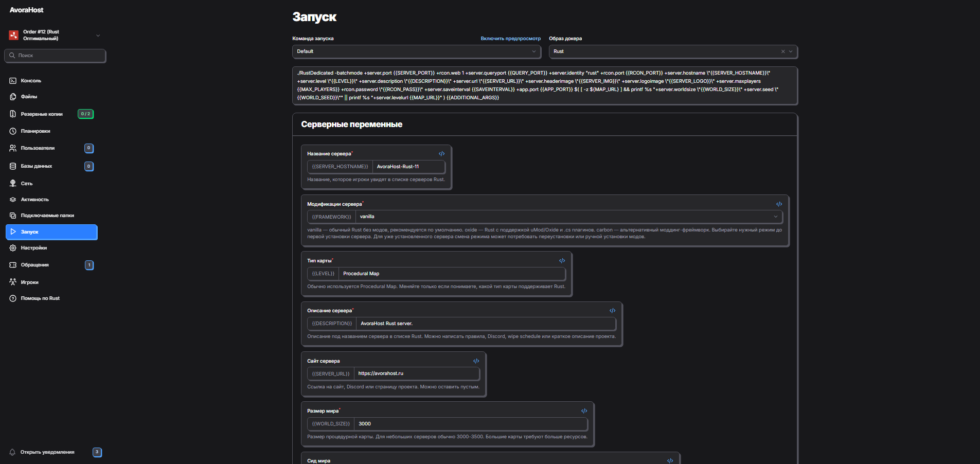Click code icon on Размер мира card

(584, 411)
